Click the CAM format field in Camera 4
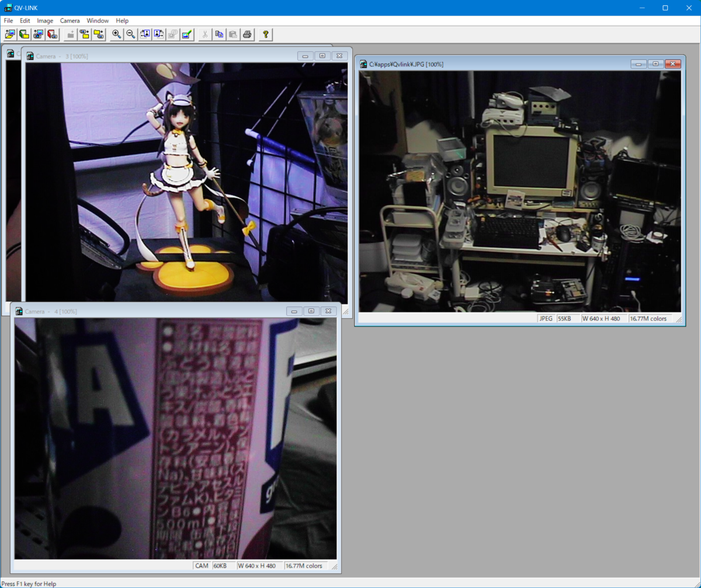The width and height of the screenshot is (701, 588). (x=202, y=566)
